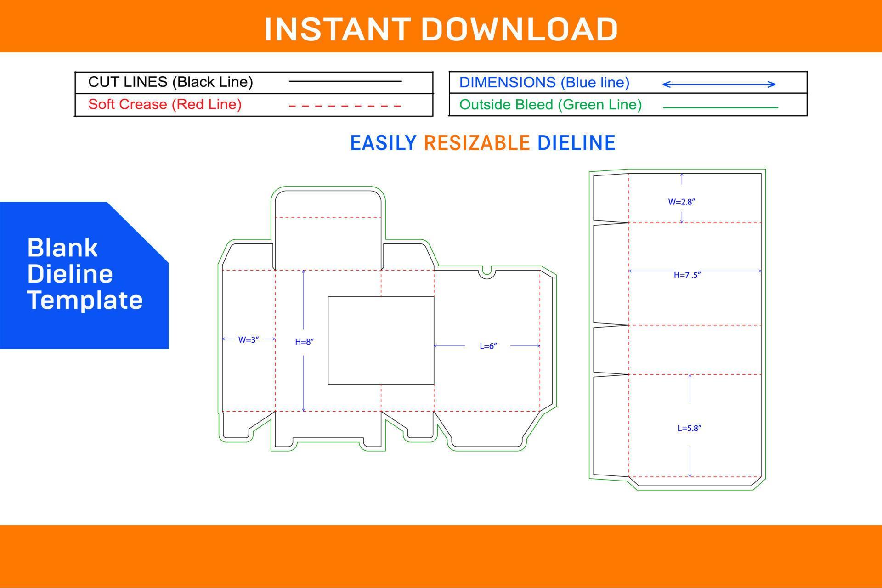
Task: Click the green bleed line sample in legend
Action: [721, 107]
